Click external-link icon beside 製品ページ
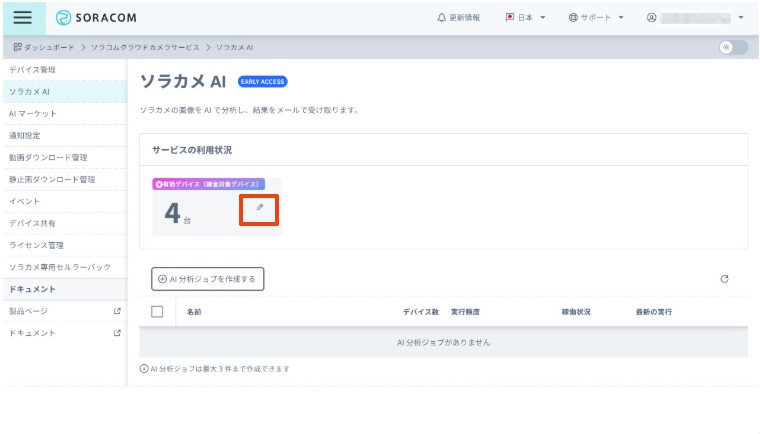 pos(117,311)
